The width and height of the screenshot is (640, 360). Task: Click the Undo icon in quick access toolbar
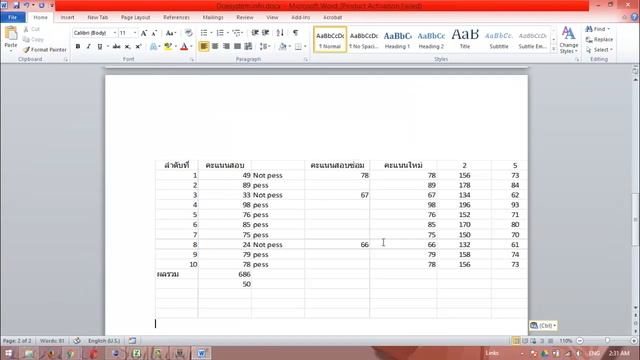pos(27,5)
